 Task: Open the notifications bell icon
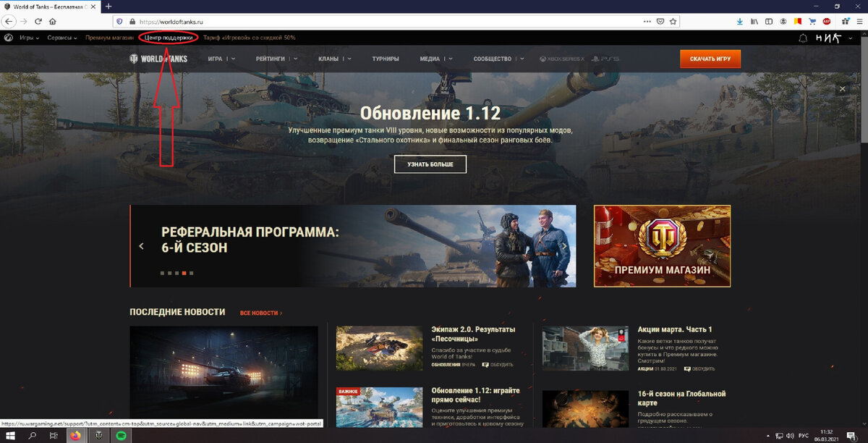coord(803,38)
